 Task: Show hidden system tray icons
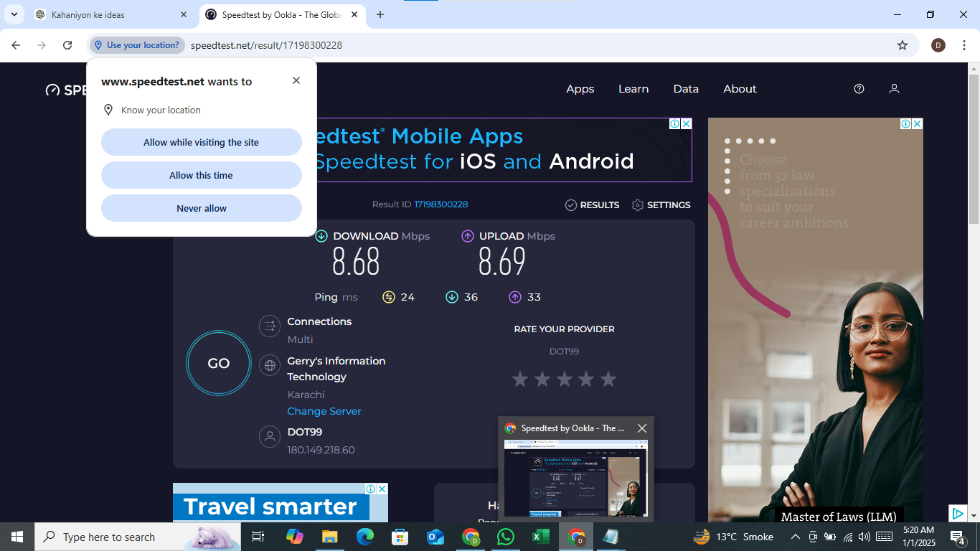[x=796, y=537]
